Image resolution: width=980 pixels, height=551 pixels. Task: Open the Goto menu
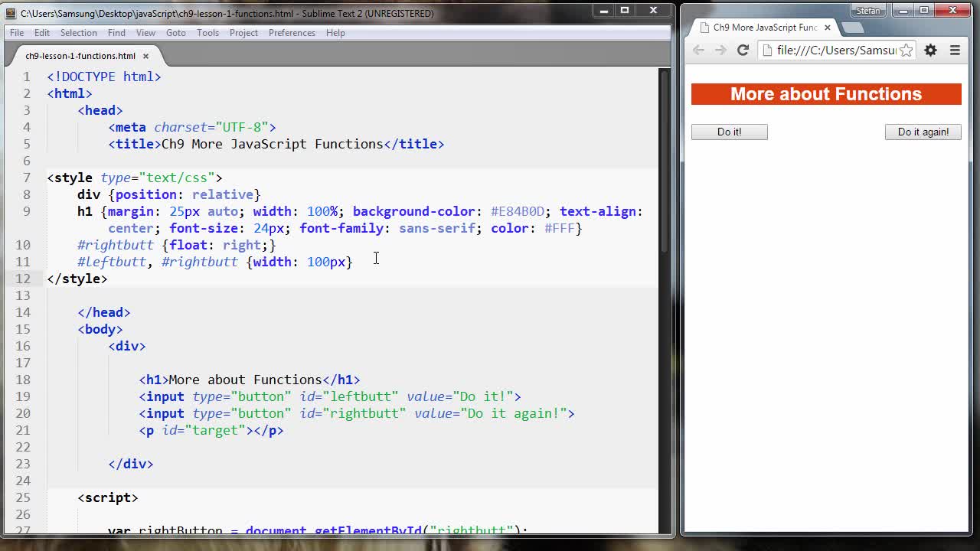pos(176,33)
